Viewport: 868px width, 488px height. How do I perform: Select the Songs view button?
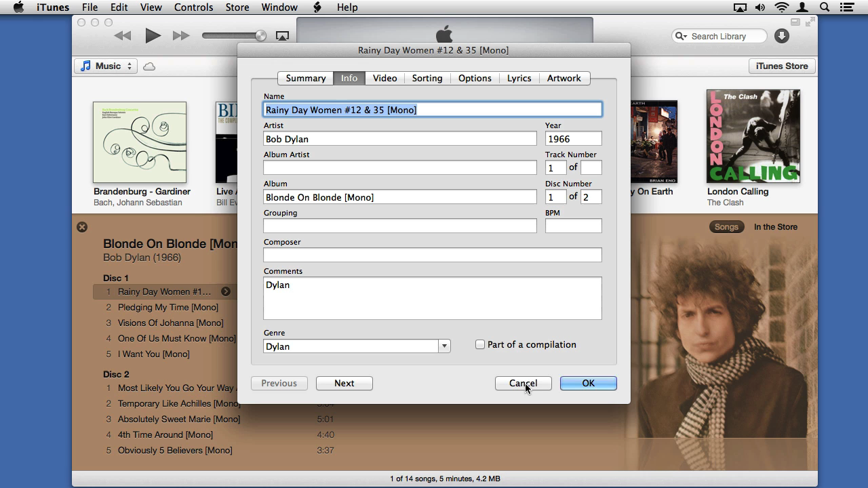point(726,227)
